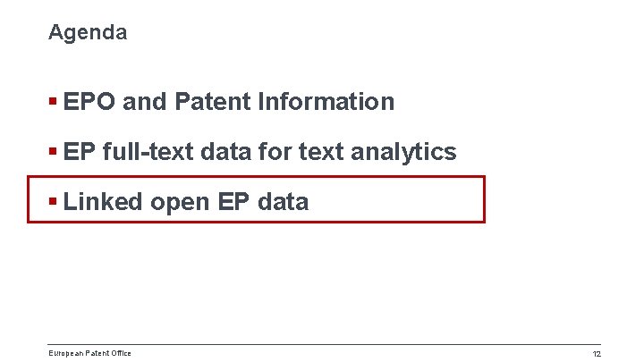Image resolution: width=644 pixels, height=362 pixels.
Task: Click square bullet before "EPO and Patent Information"
Action: click(x=54, y=102)
